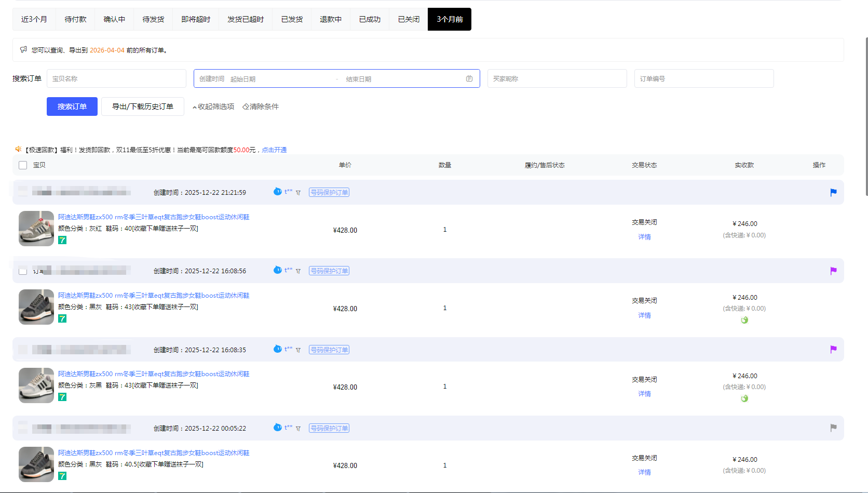Switch to the 已发货 tab
This screenshot has height=493, width=868.
[292, 19]
